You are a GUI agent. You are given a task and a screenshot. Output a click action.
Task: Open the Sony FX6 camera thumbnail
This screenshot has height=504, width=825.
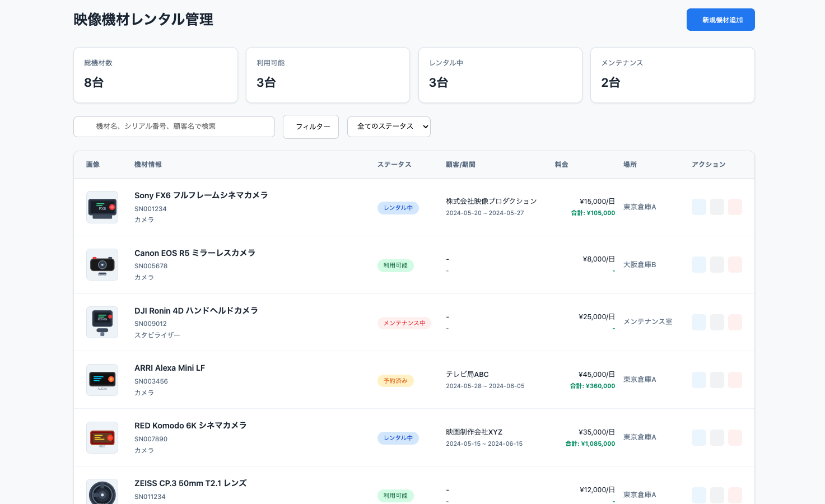102,207
